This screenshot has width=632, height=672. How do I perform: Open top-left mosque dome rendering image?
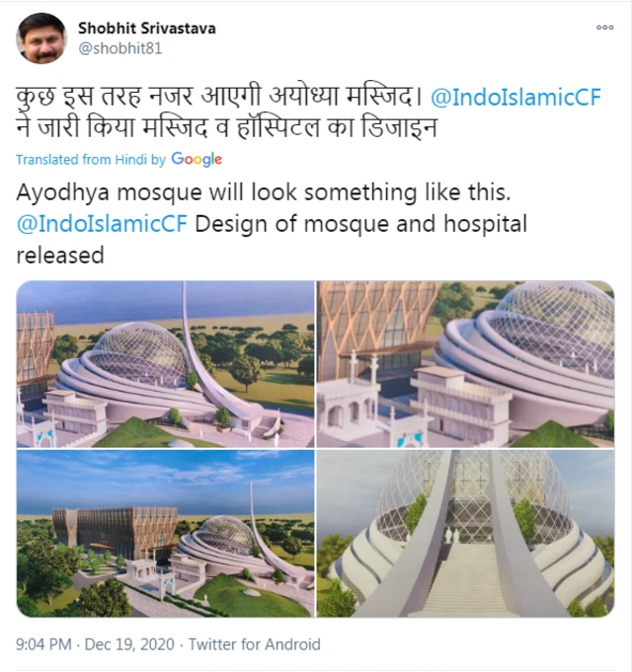[x=165, y=364]
